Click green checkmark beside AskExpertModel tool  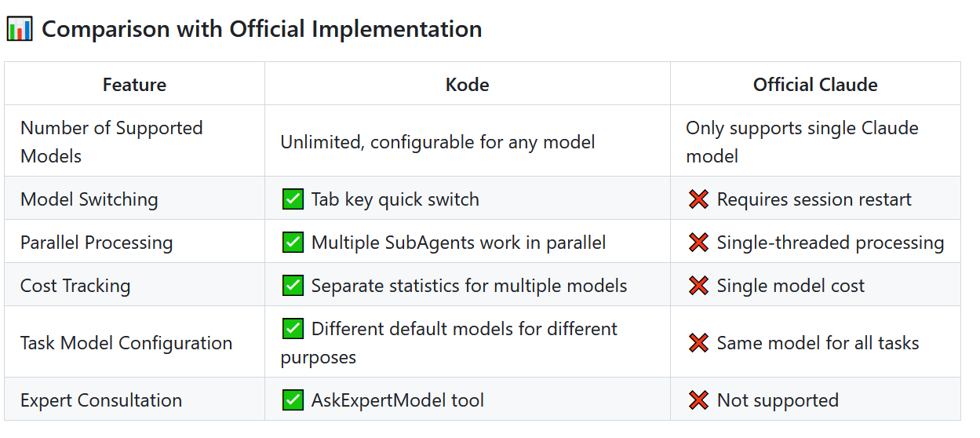[293, 400]
